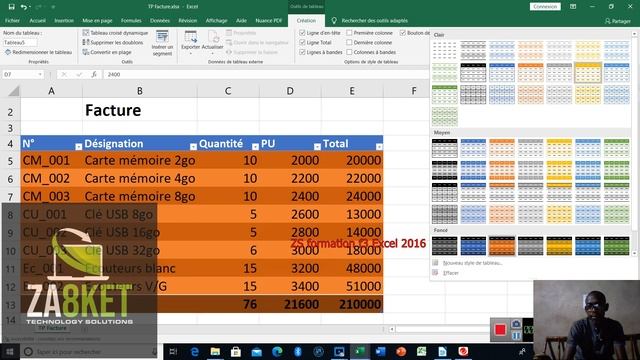640x360 pixels.
Task: Switch to the Insertion tab
Action: 64,20
